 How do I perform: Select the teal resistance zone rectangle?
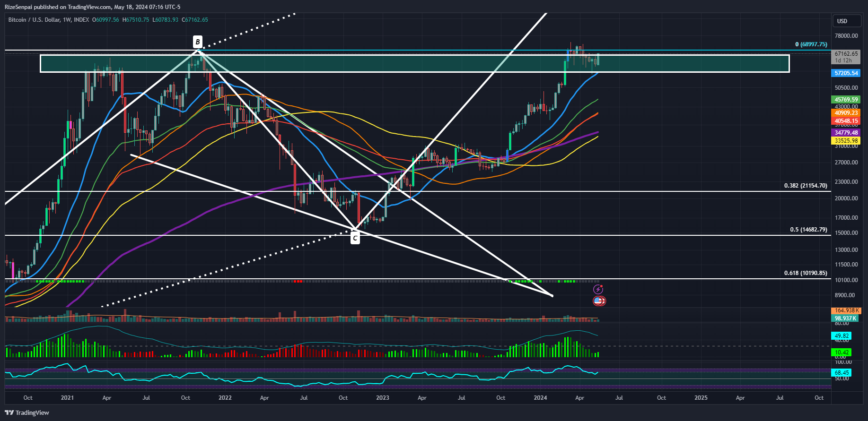point(415,63)
